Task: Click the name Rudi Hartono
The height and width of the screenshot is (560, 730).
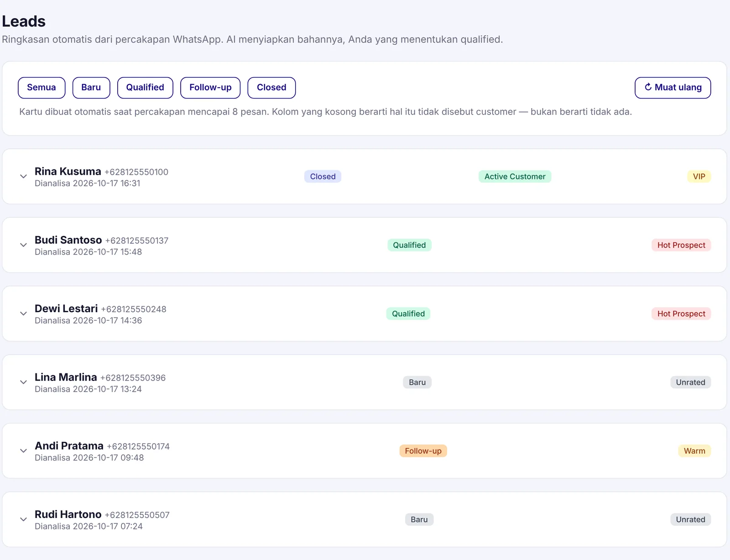Action: click(68, 514)
